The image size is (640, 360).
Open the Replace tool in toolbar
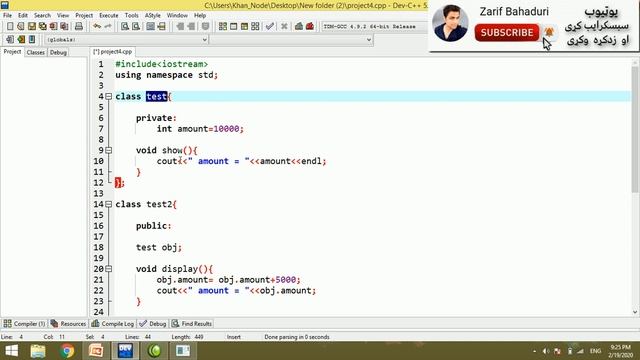pyautogui.click(x=136, y=27)
